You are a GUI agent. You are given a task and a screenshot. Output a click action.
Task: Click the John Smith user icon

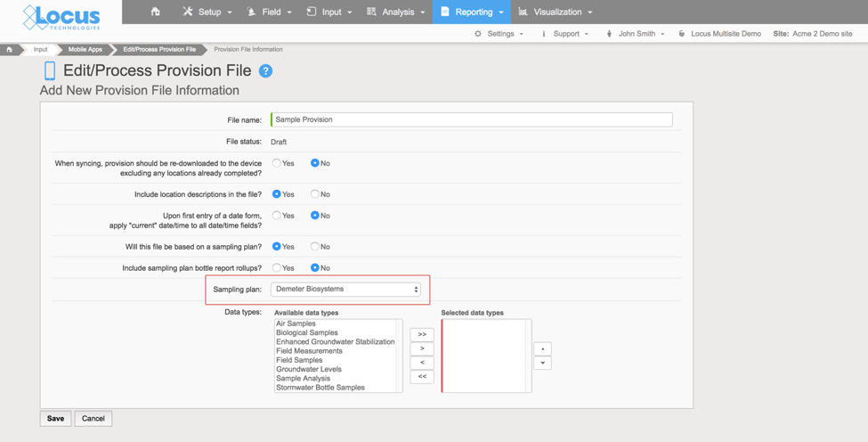point(610,34)
